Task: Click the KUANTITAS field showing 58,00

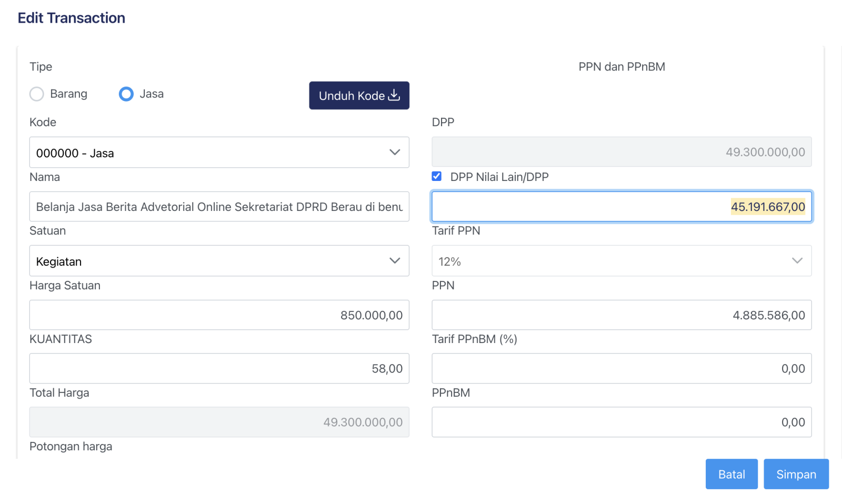Action: [x=219, y=368]
